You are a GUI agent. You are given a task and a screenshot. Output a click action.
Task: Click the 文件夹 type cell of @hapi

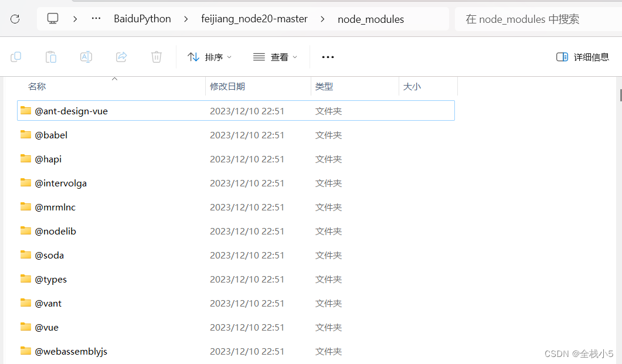coord(328,159)
